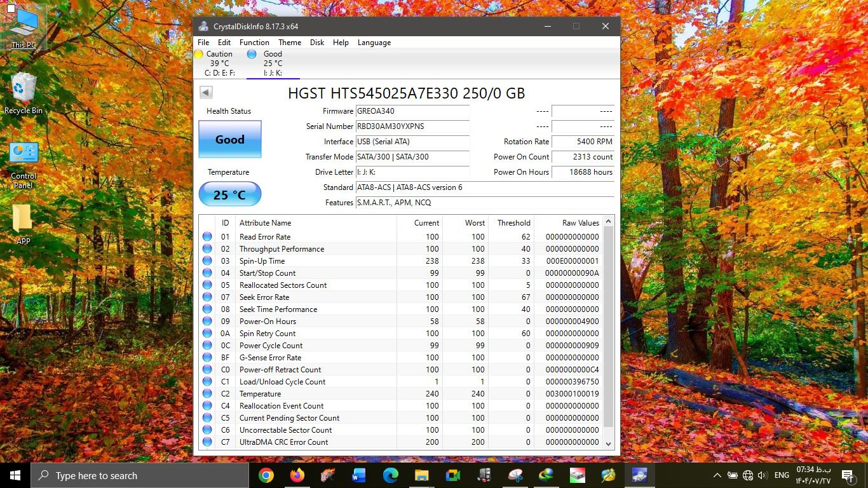868x488 pixels.
Task: Click the Read Error Rate status icon
Action: (x=207, y=237)
